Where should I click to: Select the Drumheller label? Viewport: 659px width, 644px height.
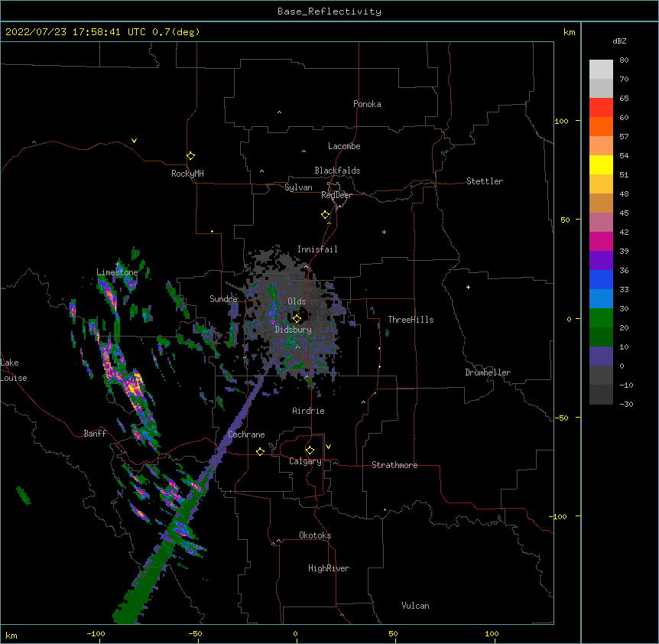coord(488,372)
